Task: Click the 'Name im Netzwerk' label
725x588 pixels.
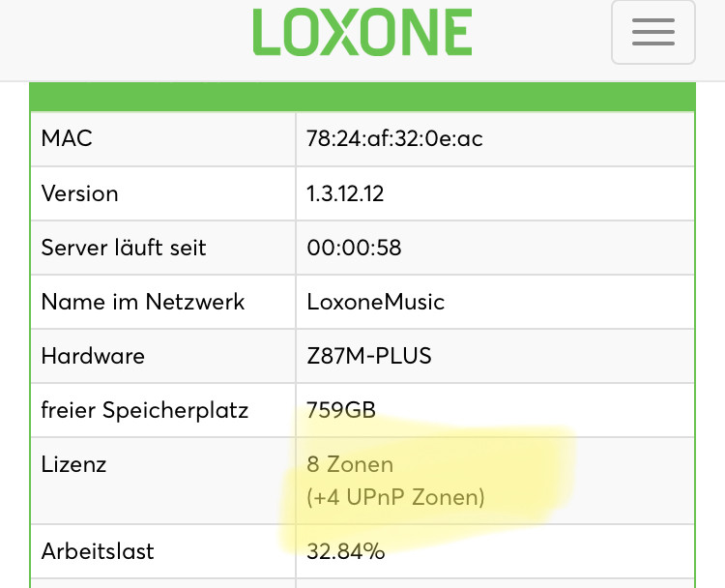Action: pos(143,302)
